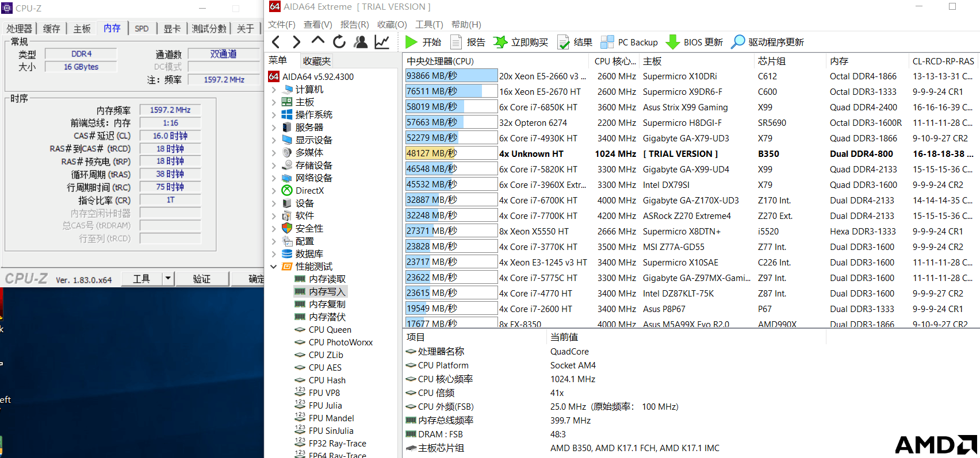Open AIDA64 查看(V) menu
The height and width of the screenshot is (458, 980).
[x=318, y=25]
